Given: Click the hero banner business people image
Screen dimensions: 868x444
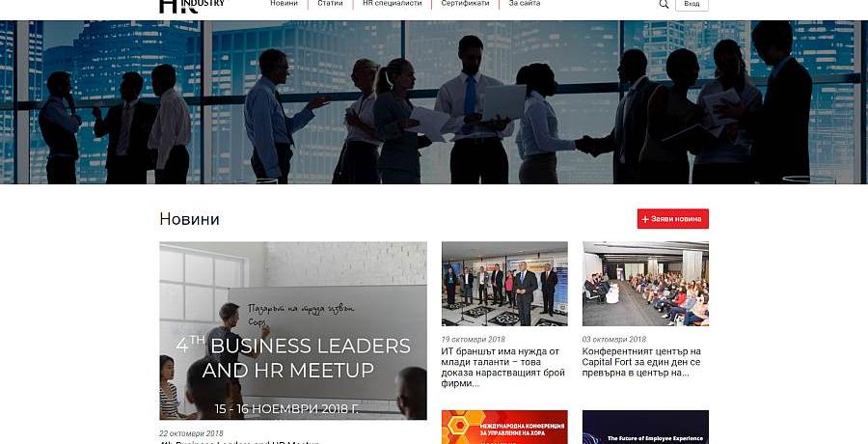Looking at the screenshot, I should point(434,102).
